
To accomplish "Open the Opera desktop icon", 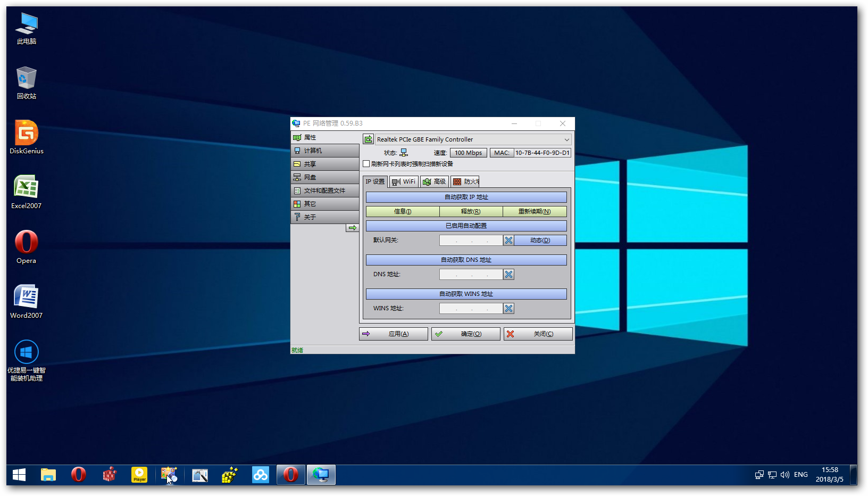I will point(26,247).
